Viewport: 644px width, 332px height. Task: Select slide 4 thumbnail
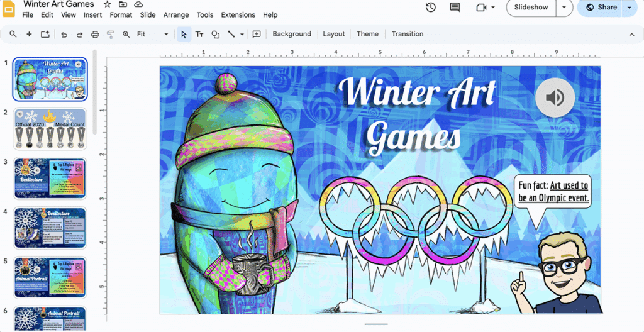[x=50, y=228]
